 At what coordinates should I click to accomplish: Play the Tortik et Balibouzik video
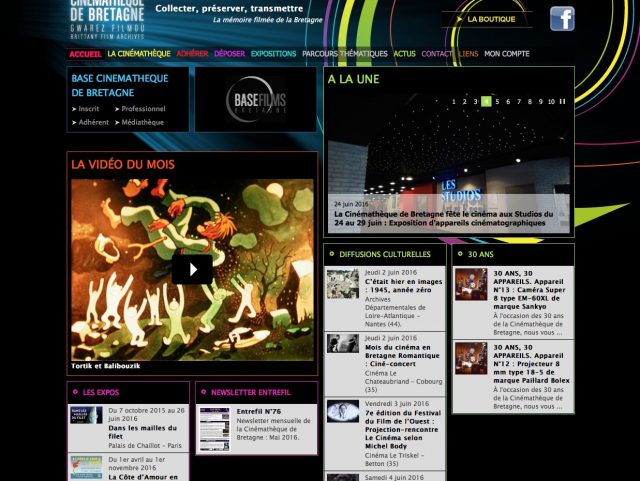(x=192, y=269)
